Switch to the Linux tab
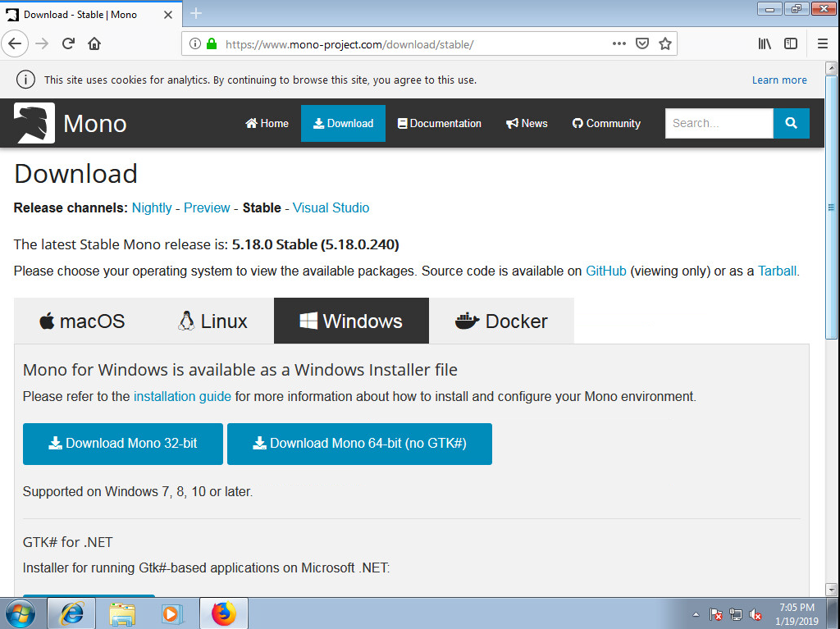 212,321
